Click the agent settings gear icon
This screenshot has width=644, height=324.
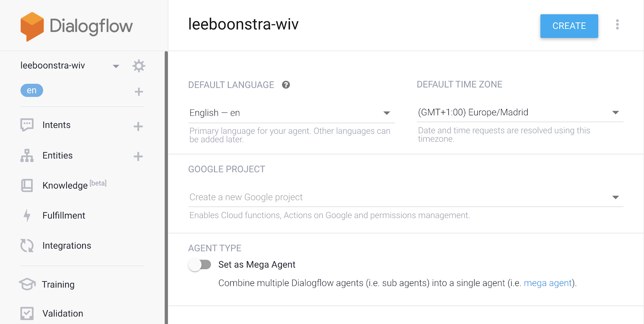pyautogui.click(x=139, y=66)
